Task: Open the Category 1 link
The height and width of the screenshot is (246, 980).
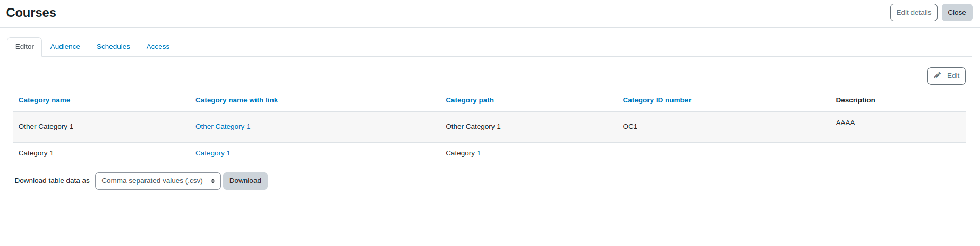Action: 213,153
